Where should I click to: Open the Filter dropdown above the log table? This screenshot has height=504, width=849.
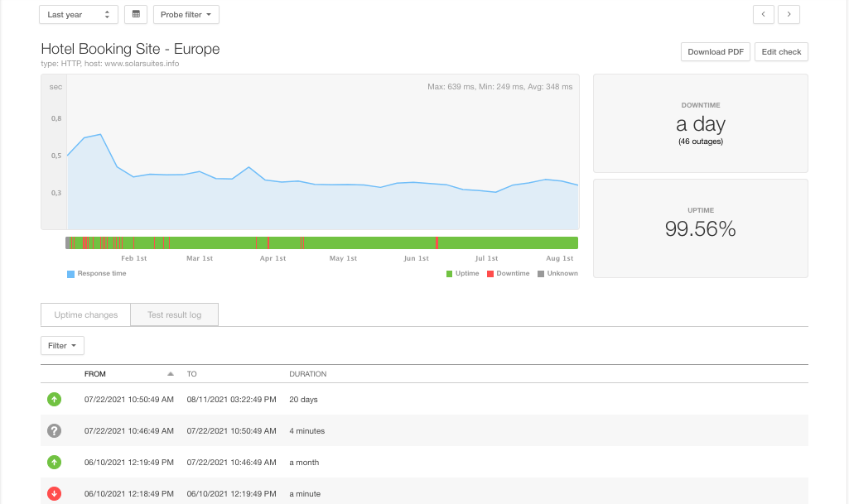click(62, 345)
